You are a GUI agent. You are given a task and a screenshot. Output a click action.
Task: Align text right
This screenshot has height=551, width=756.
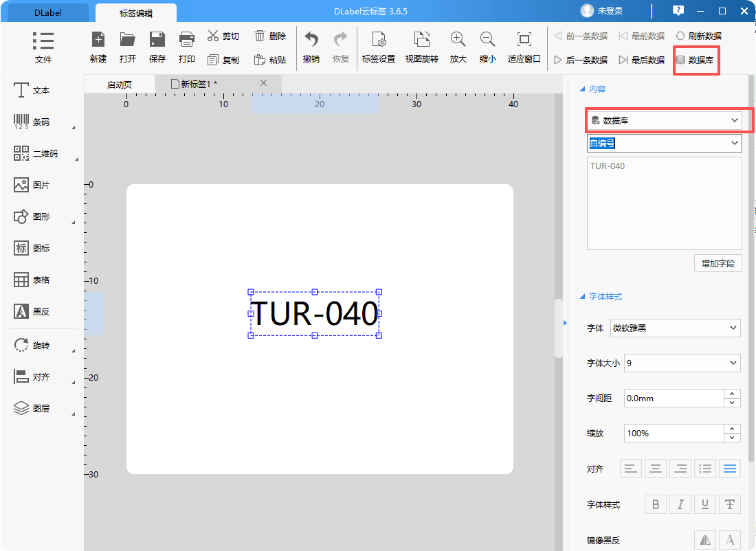click(x=680, y=469)
